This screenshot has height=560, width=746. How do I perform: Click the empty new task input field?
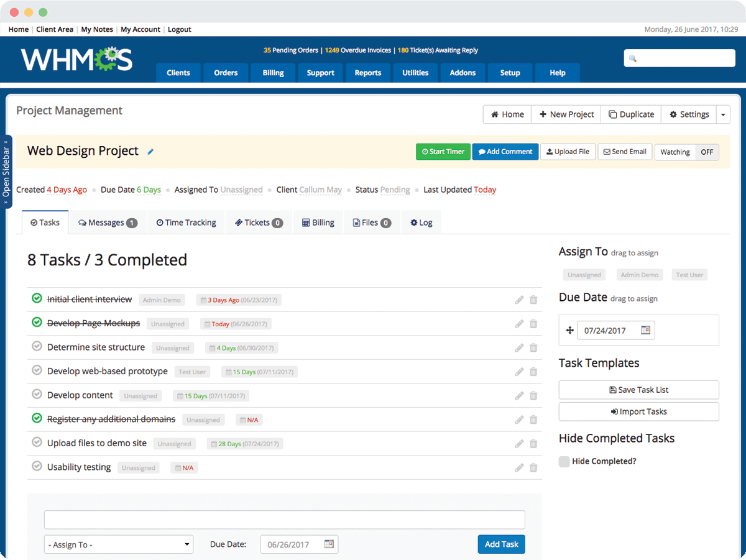284,519
